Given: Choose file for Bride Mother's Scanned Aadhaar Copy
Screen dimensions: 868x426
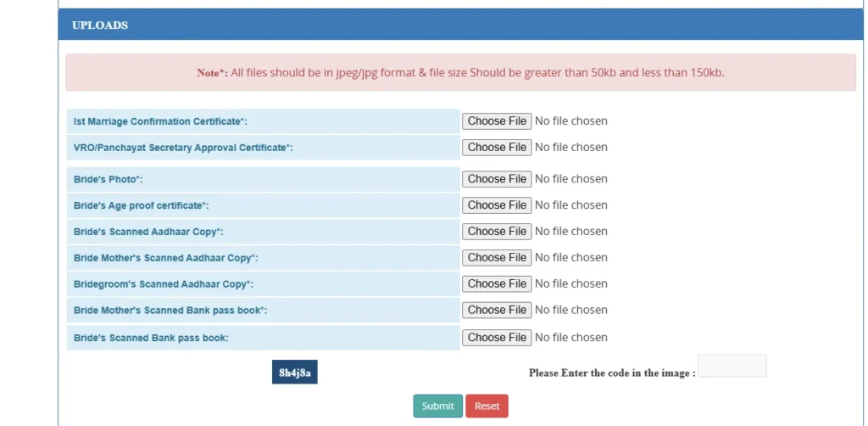Looking at the screenshot, I should 497,257.
